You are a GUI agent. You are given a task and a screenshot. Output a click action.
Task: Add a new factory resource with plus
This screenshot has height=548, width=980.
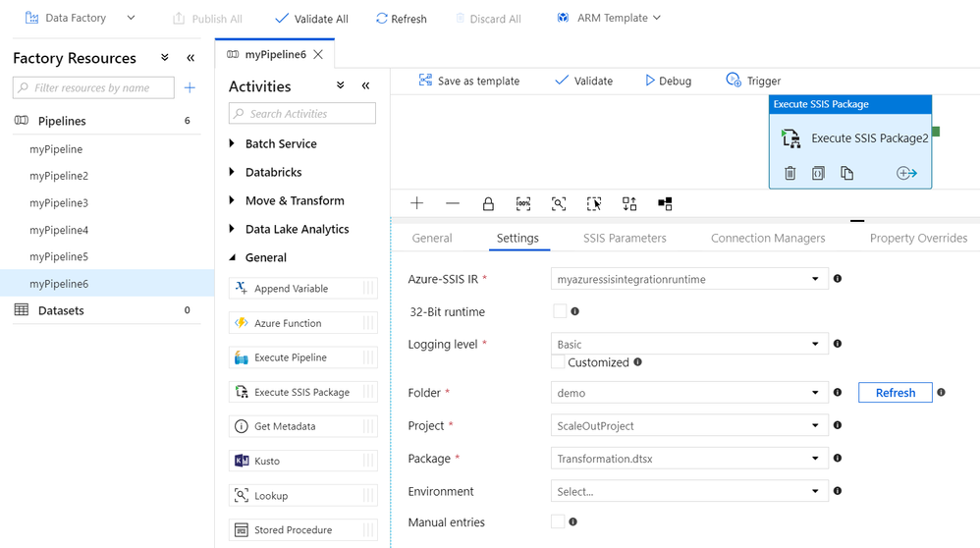coord(190,88)
